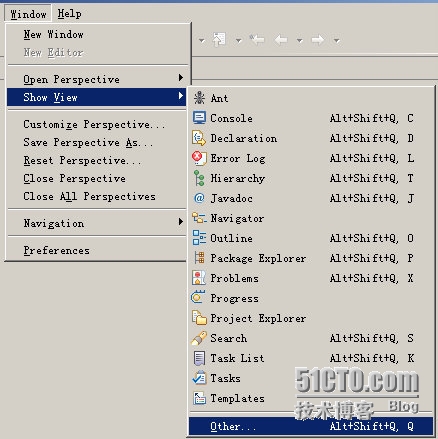
Task: Open the Help menu
Action: 69,14
